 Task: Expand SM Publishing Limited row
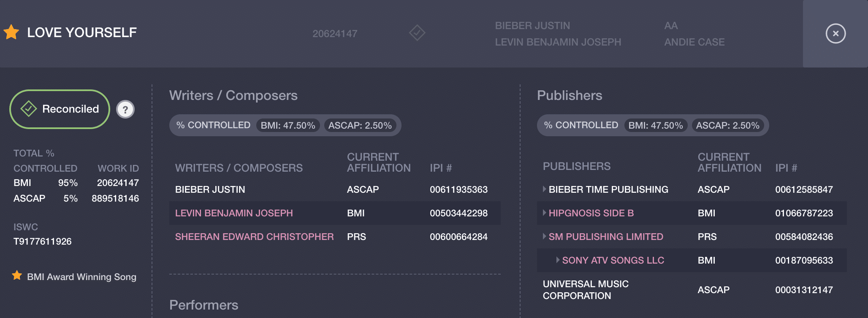click(x=545, y=237)
